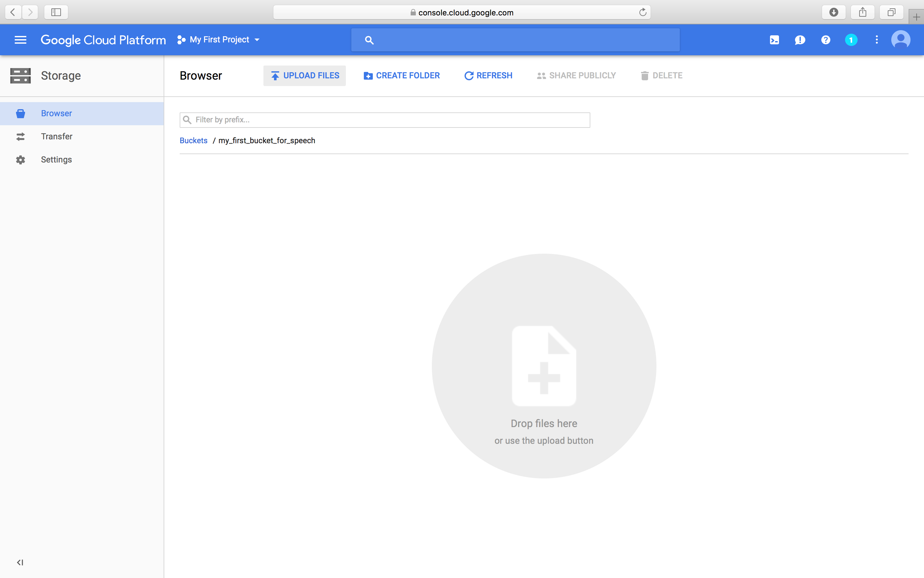This screenshot has height=578, width=924.
Task: Open a new Safari tab
Action: pyautogui.click(x=916, y=17)
